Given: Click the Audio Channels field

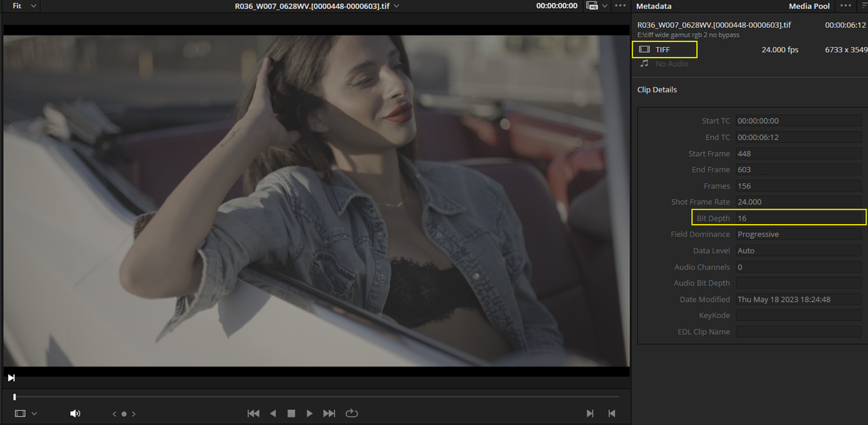Looking at the screenshot, I should [x=798, y=267].
